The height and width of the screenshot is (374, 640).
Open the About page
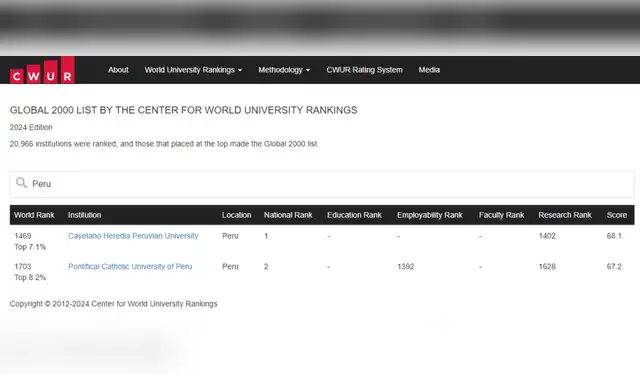point(118,70)
